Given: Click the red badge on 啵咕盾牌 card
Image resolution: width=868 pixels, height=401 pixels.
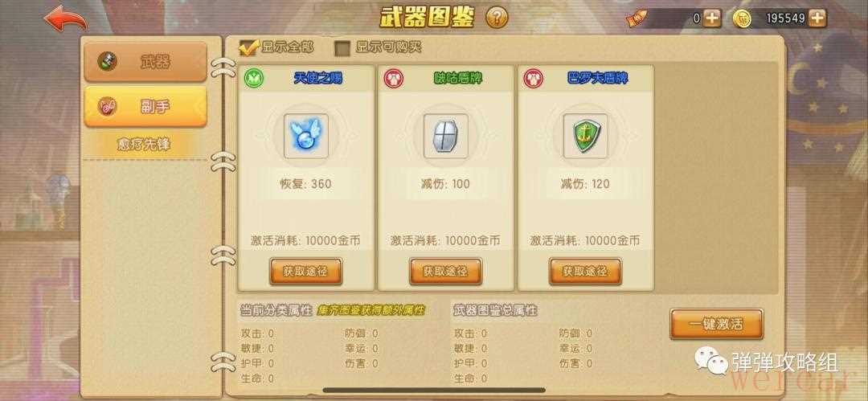Looking at the screenshot, I should pyautogui.click(x=394, y=78).
